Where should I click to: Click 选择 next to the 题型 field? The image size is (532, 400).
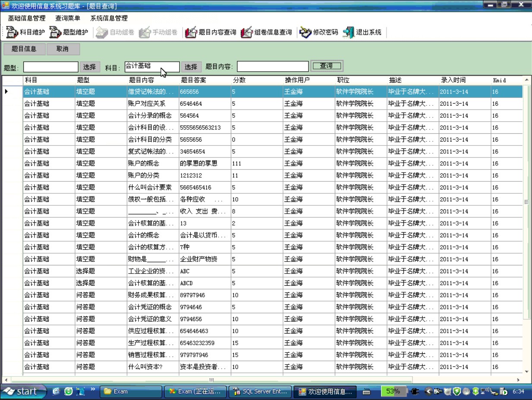[90, 67]
